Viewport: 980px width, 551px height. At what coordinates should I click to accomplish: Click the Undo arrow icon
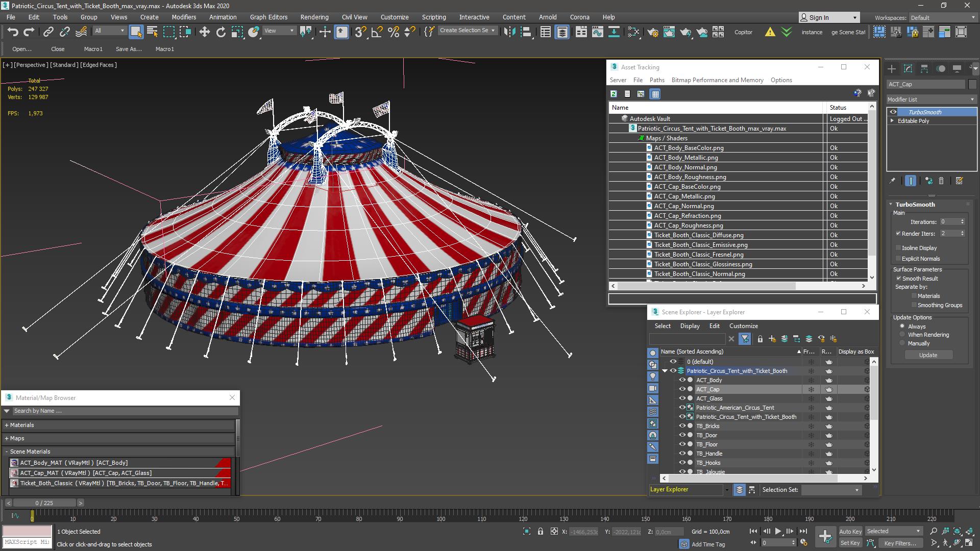12,32
